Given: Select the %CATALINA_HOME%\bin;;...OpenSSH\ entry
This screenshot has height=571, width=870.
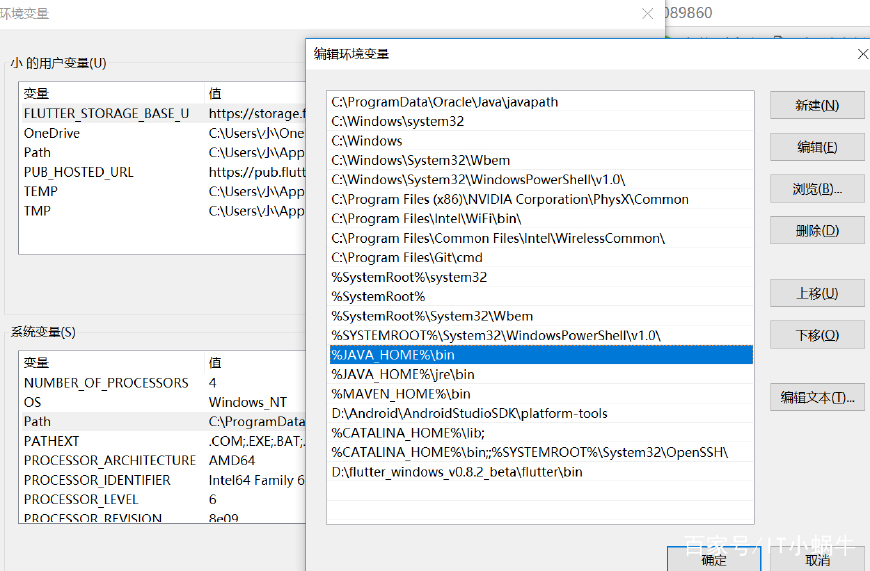Looking at the screenshot, I should tap(541, 452).
